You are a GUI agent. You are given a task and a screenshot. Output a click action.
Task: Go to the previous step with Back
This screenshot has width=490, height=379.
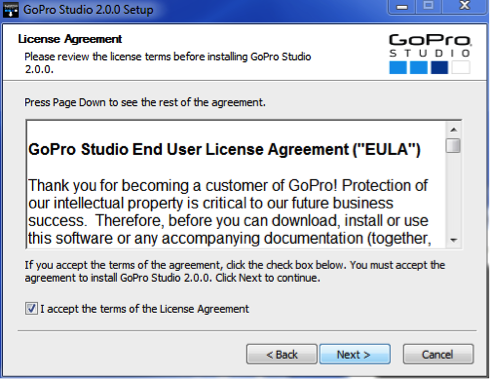tap(282, 354)
